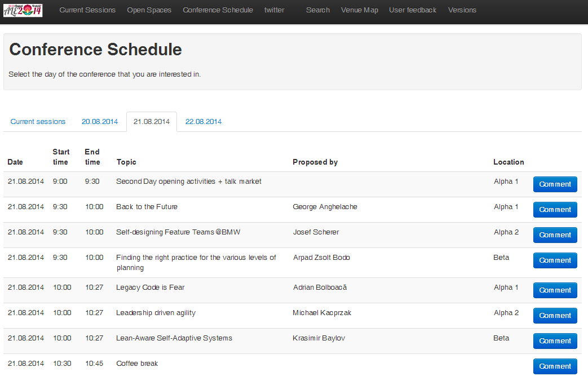Select the 20.08.2014 day tab
This screenshot has height=376, width=588.
point(100,122)
